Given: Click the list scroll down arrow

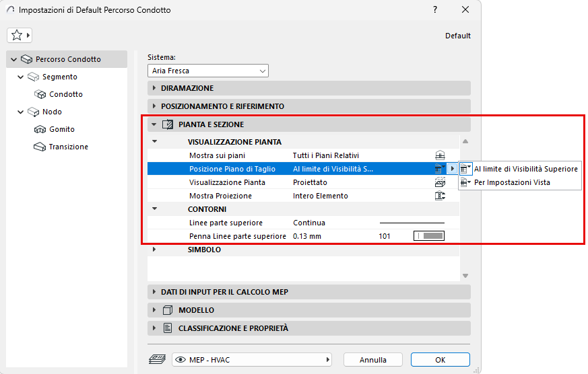Looking at the screenshot, I should point(465,276).
